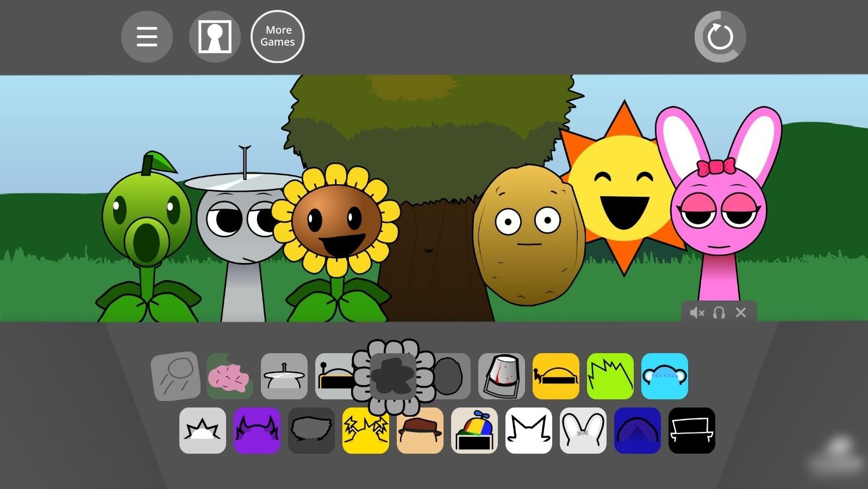Select the lime green spiky hair icon

pos(610,377)
